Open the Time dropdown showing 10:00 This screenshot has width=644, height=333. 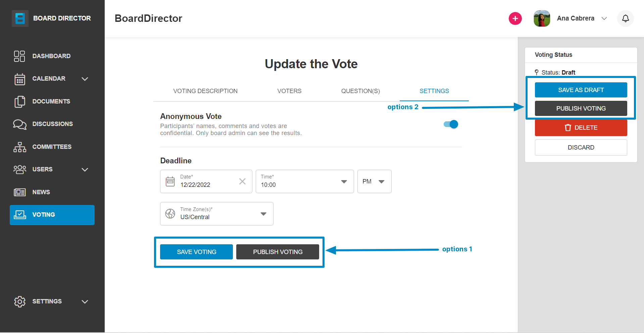click(x=305, y=181)
